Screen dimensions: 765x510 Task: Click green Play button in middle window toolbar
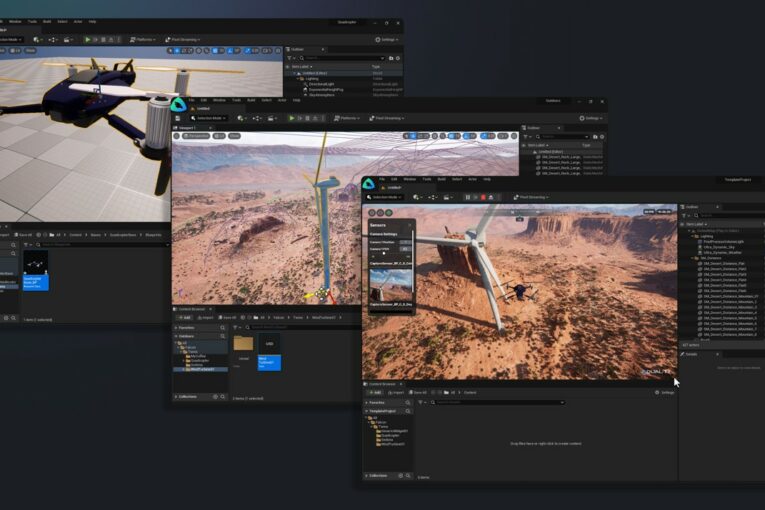(292, 118)
